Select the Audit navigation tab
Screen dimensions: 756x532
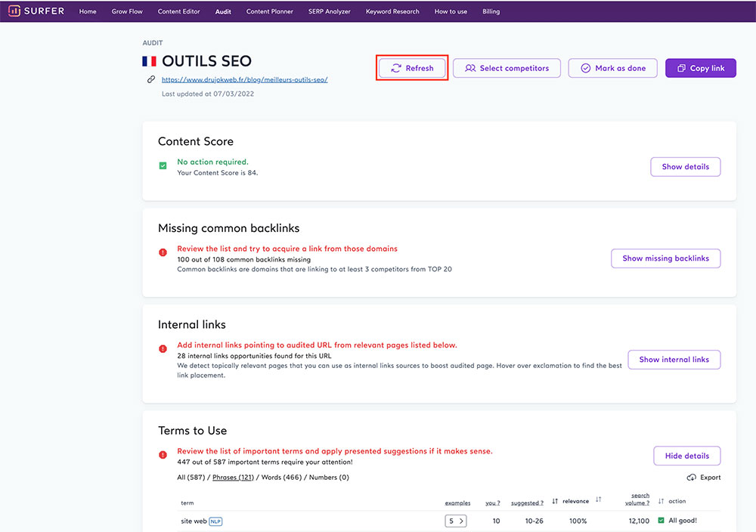(223, 11)
